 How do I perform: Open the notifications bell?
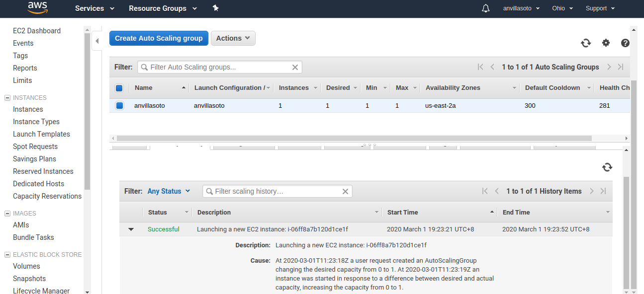click(486, 8)
